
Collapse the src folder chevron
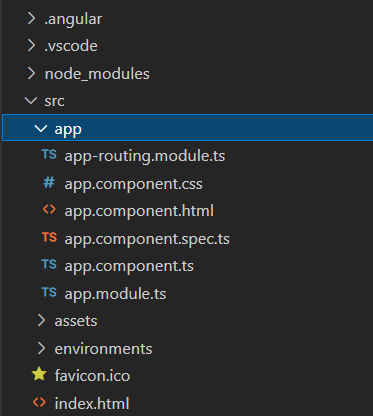coord(31,100)
